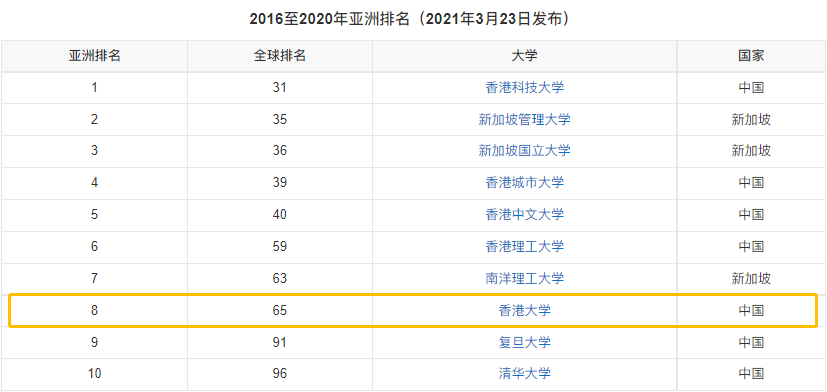Open the 香港理工大学 link
This screenshot has height=392, width=827.
(524, 246)
